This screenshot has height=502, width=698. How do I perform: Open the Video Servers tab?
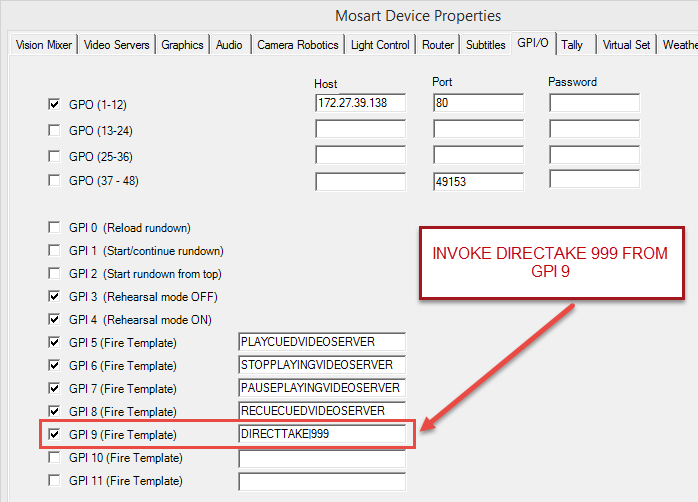[117, 45]
